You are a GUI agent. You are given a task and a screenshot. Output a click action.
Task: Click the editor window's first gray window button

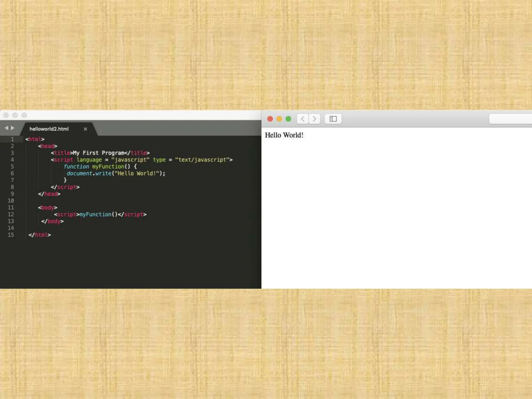coord(6,115)
